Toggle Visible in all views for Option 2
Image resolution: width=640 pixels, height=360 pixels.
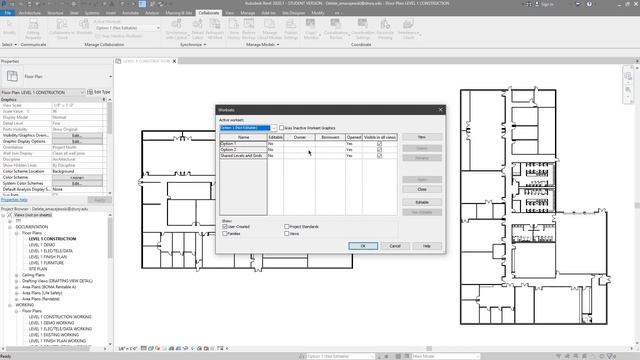click(380, 150)
